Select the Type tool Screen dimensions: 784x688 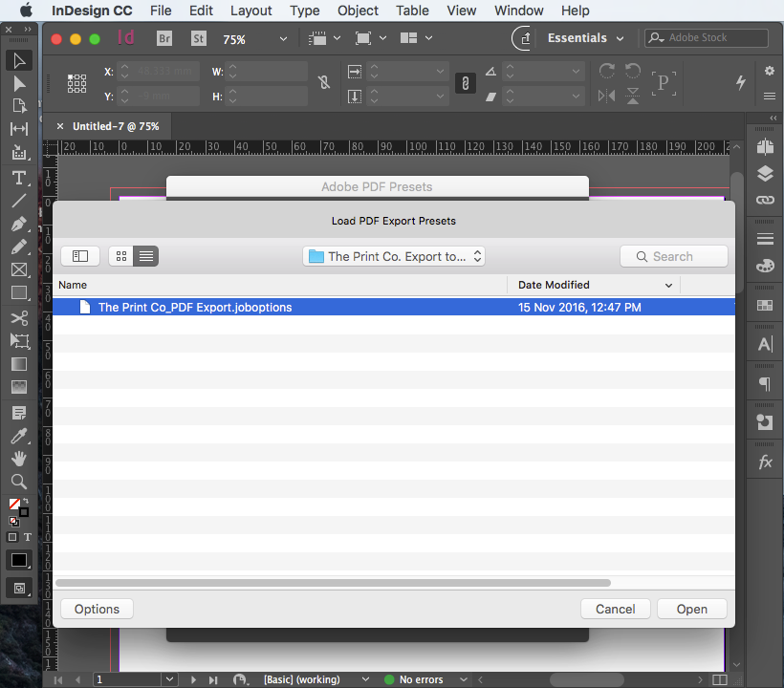pyautogui.click(x=19, y=178)
